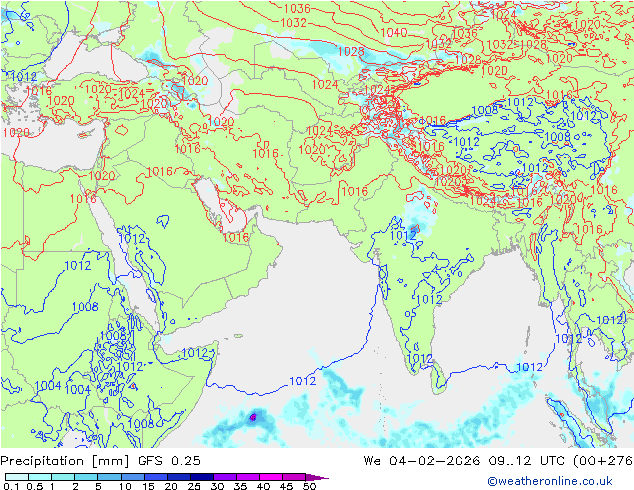634x490 pixels.
Task: Pick the 40–45 mm magenta legend swatch
Action: pyautogui.click(x=271, y=477)
